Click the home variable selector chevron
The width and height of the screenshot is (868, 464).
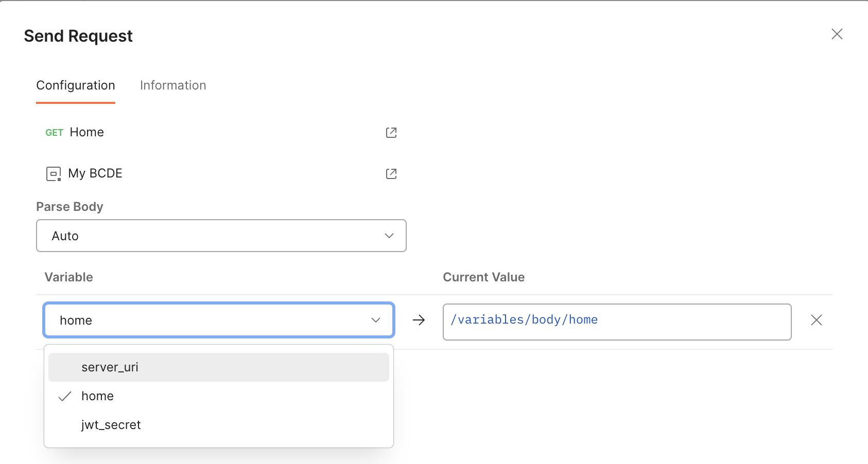(x=376, y=320)
